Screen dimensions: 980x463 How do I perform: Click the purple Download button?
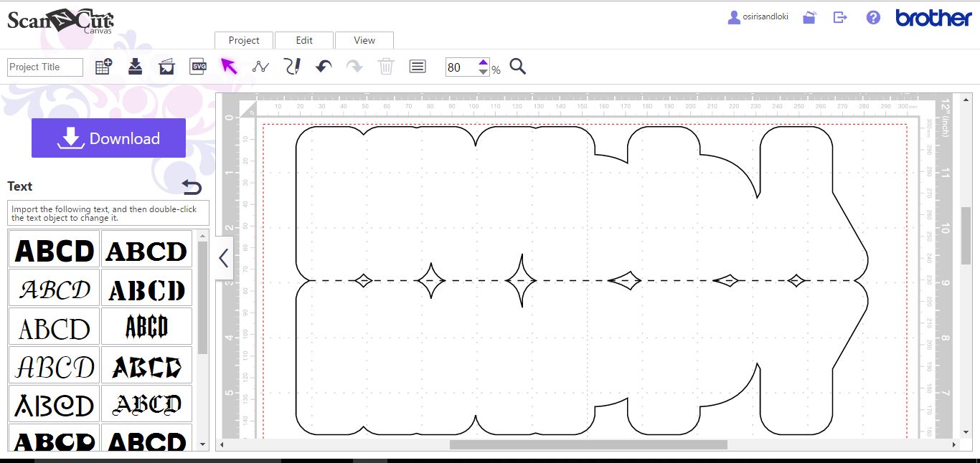(x=108, y=138)
